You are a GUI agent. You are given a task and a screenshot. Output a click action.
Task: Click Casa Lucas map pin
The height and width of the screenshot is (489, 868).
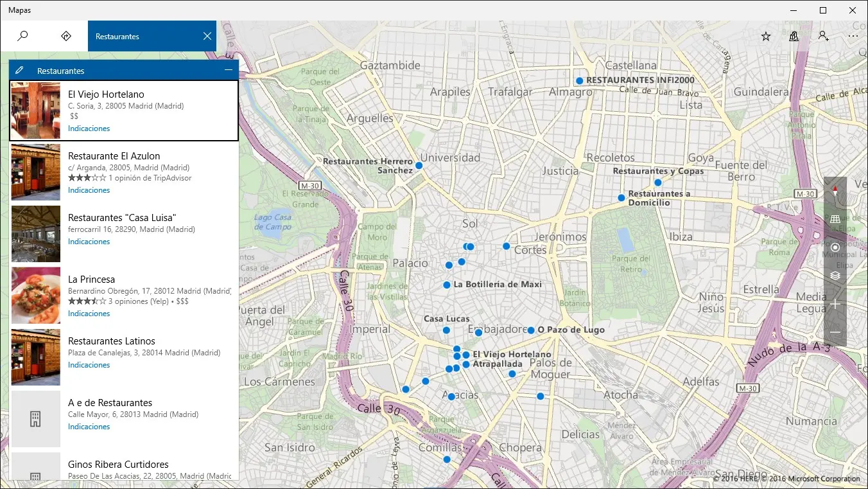click(446, 330)
